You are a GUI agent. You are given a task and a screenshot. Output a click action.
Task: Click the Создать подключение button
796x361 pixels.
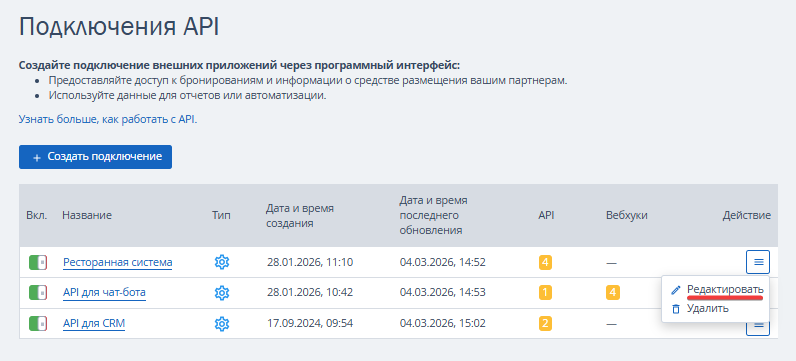(95, 157)
